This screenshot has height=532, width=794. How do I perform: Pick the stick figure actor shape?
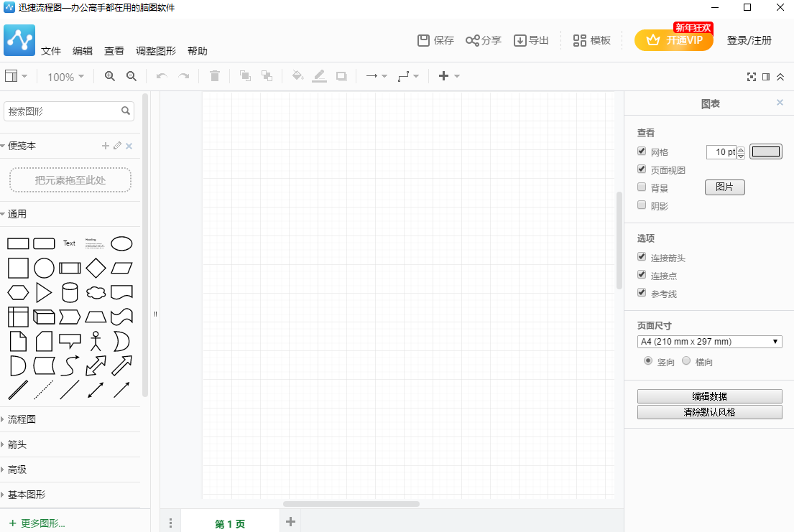coord(96,340)
